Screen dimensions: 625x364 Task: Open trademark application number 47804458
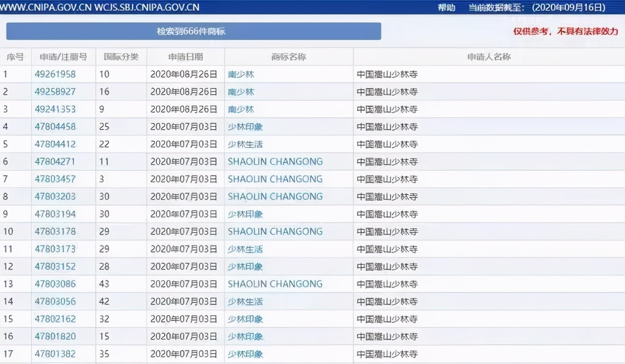(55, 126)
